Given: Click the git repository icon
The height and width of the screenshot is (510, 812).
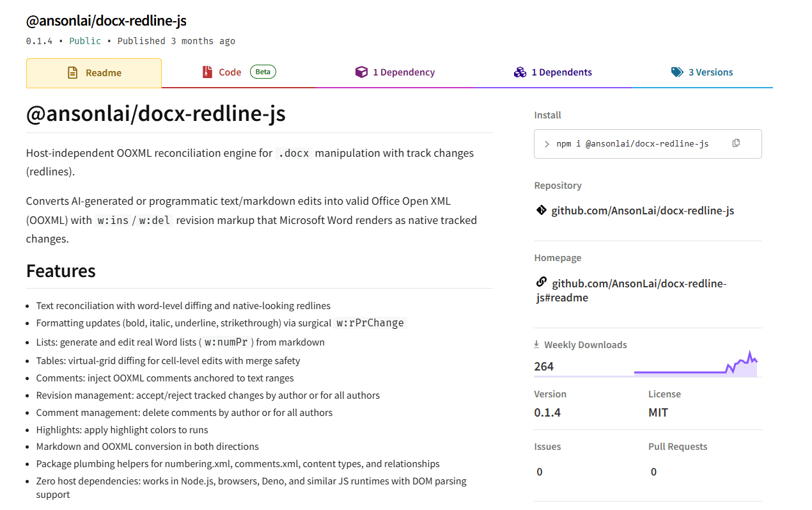Looking at the screenshot, I should pyautogui.click(x=541, y=210).
